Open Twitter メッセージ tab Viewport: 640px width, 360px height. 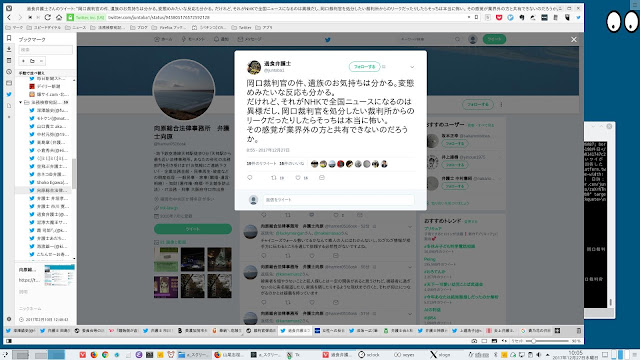tap(249, 39)
